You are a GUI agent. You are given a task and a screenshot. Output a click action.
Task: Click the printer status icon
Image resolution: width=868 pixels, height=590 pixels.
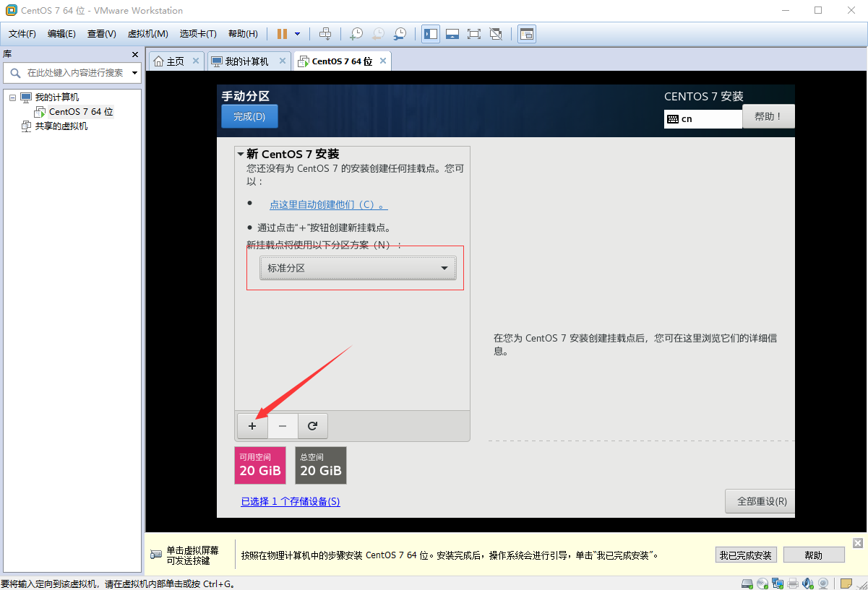pyautogui.click(x=793, y=584)
